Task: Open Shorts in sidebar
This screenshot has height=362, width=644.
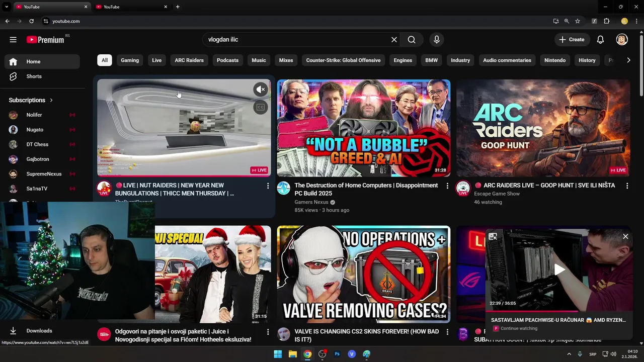Action: (42, 76)
